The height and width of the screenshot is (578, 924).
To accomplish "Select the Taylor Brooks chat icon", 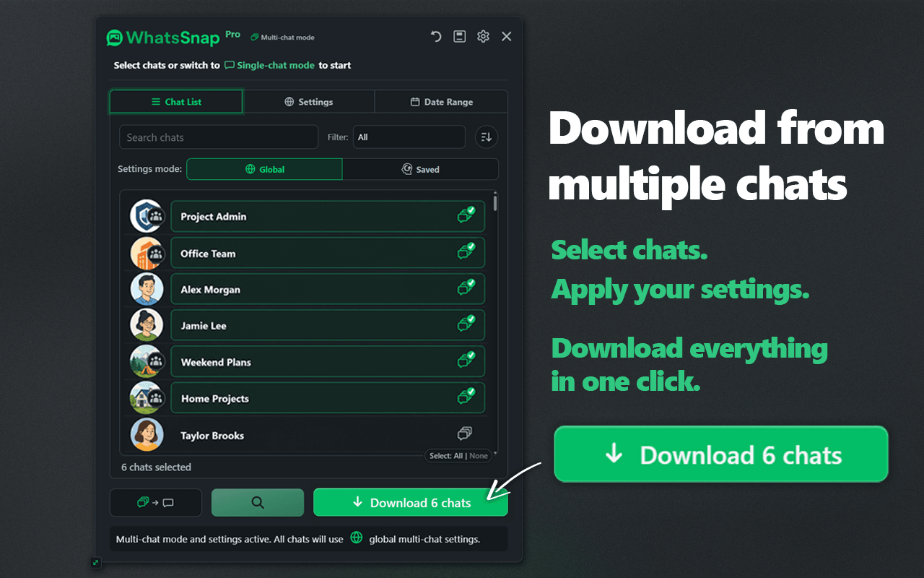I will [465, 433].
